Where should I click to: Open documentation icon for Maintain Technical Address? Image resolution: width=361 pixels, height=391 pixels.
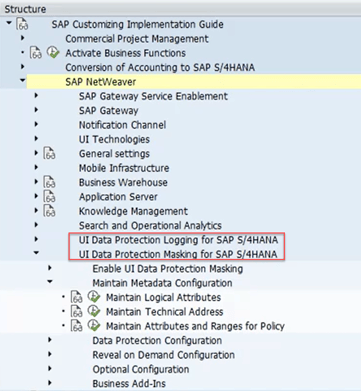point(77,312)
